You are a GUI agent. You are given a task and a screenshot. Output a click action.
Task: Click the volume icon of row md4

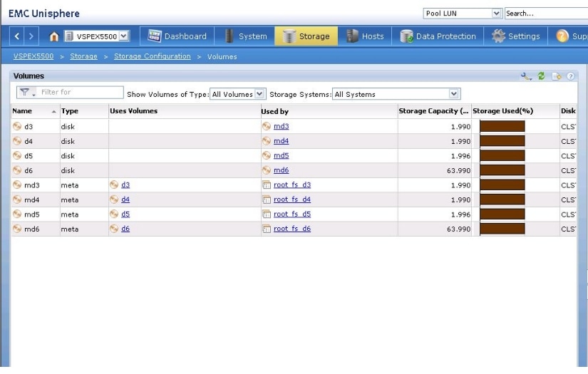[x=17, y=199]
